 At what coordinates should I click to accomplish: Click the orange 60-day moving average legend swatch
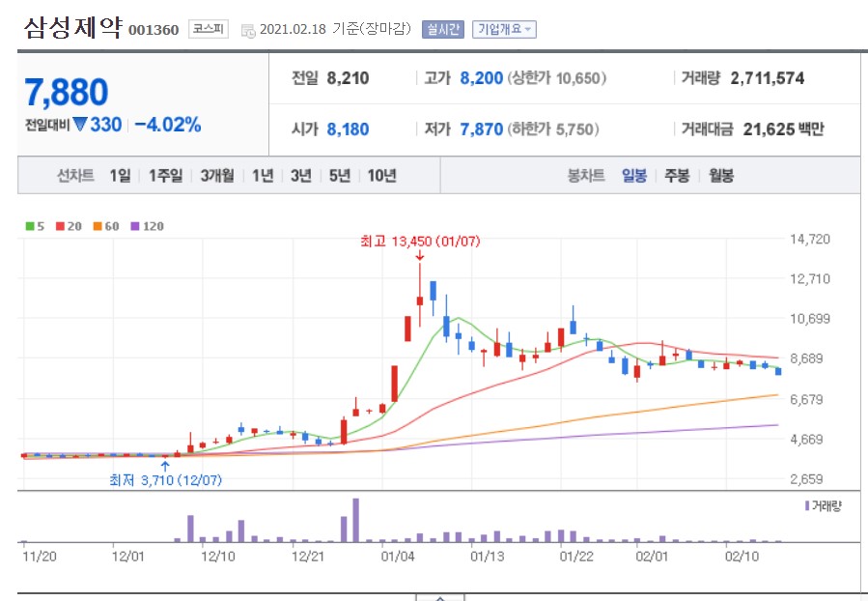click(x=98, y=226)
